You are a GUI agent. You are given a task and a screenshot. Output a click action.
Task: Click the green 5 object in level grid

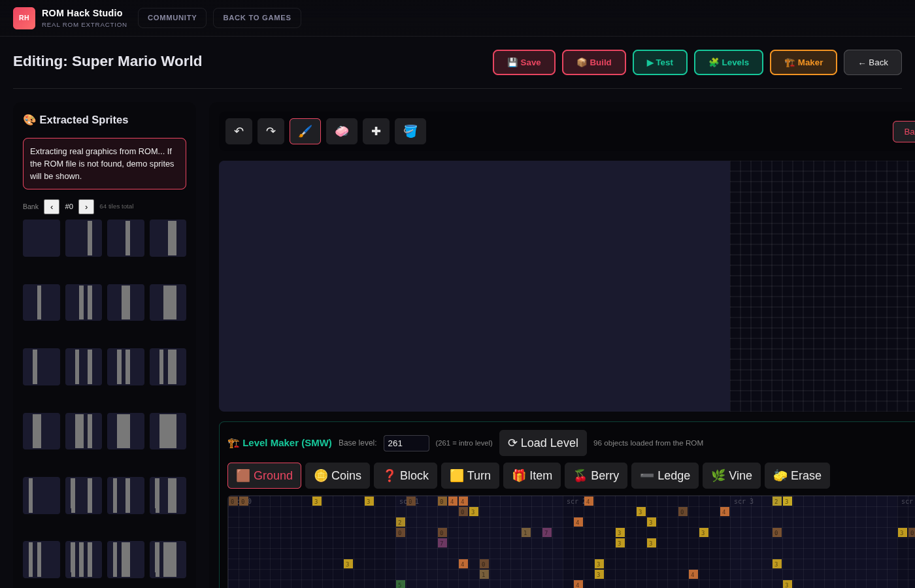coord(401,584)
